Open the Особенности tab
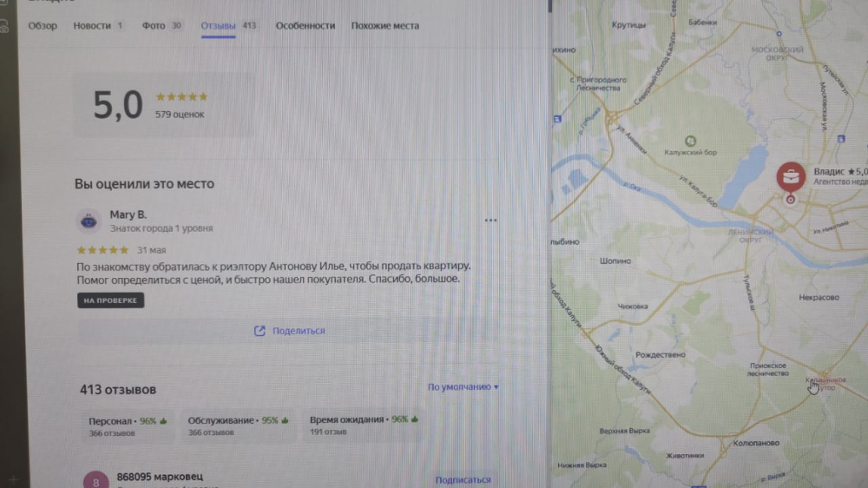The image size is (868, 488). click(x=305, y=25)
